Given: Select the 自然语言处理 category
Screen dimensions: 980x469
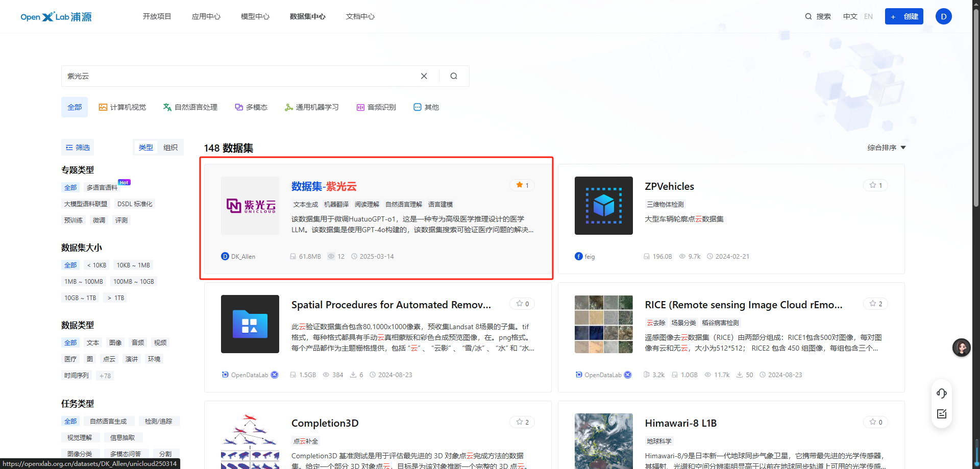Looking at the screenshot, I should coord(190,107).
